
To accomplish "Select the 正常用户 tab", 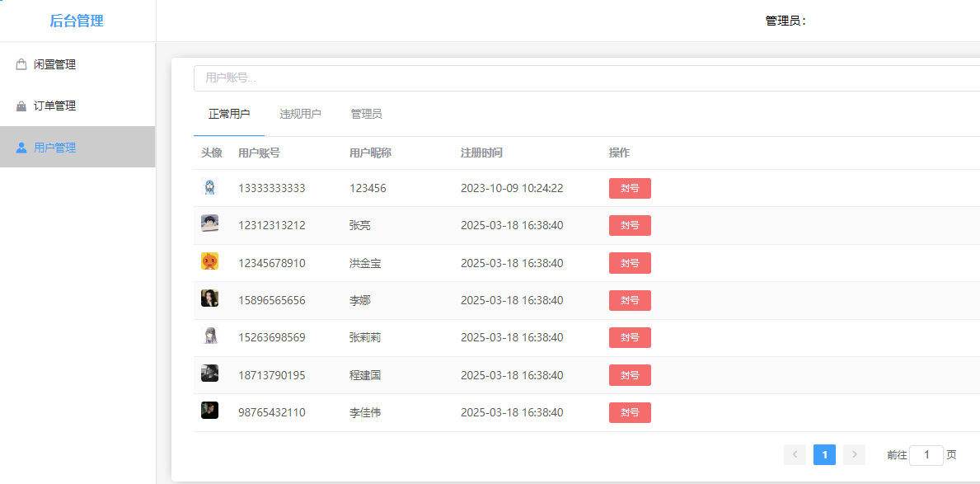I will [x=228, y=114].
